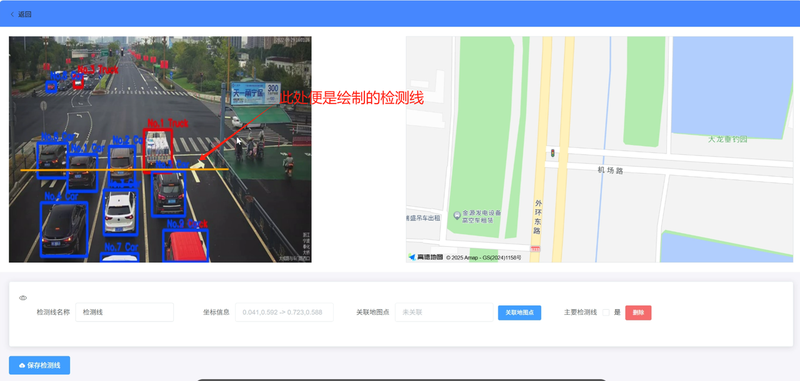The image size is (800, 381).
Task: Click the 返回 back link
Action: 21,14
